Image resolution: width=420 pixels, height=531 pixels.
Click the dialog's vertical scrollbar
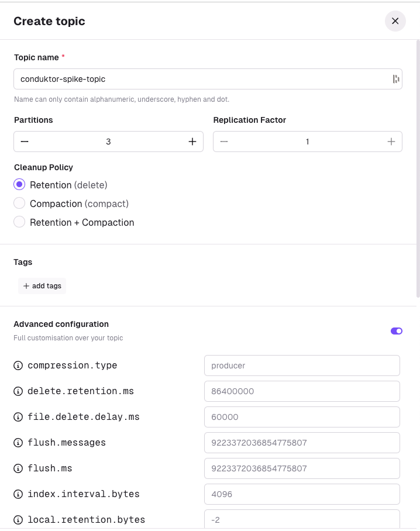tap(418, 168)
